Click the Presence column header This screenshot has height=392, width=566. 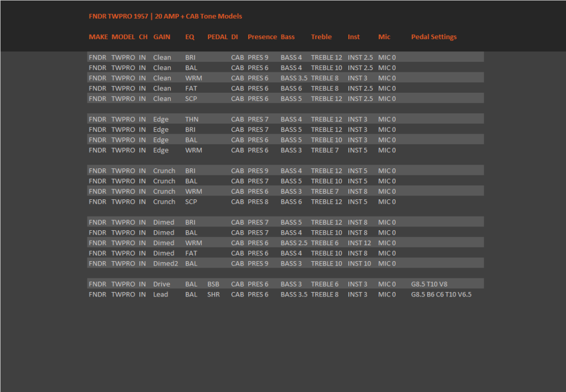262,37
